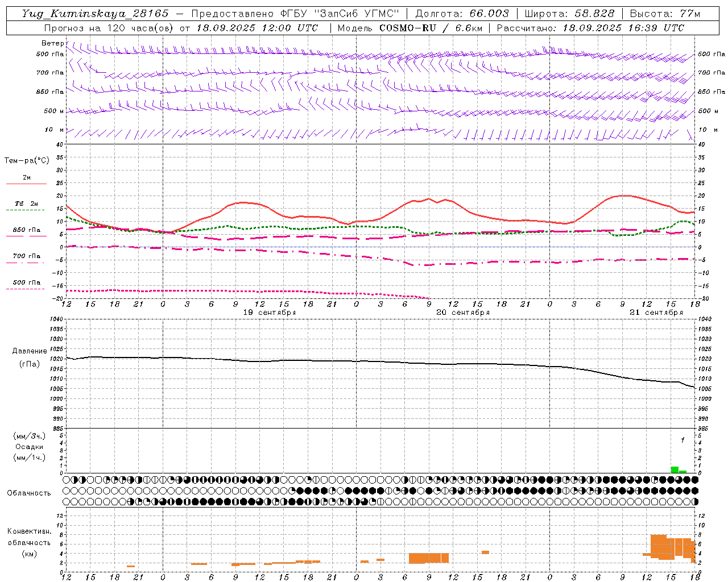Select the forecast start 18.09.2025 12:00 UTC
Screen dimensions: 728x582
(x=257, y=28)
